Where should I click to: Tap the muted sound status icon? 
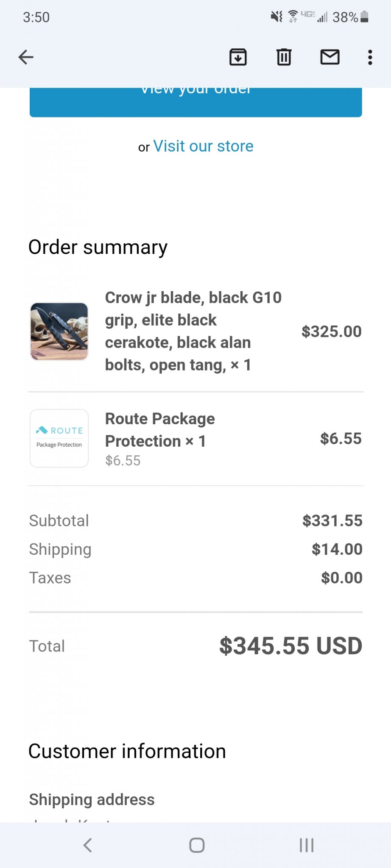[276, 17]
